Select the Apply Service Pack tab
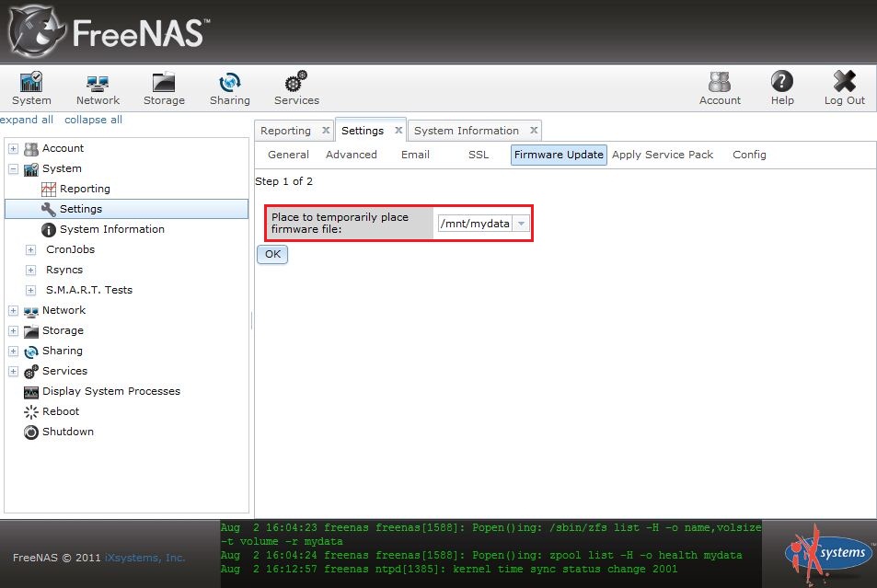This screenshot has width=877, height=588. [663, 155]
